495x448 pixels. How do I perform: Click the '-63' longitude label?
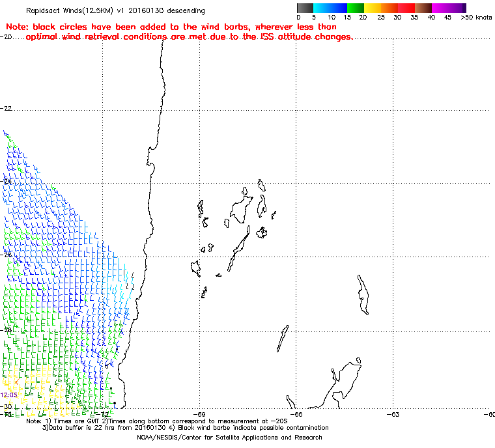[x=393, y=414]
